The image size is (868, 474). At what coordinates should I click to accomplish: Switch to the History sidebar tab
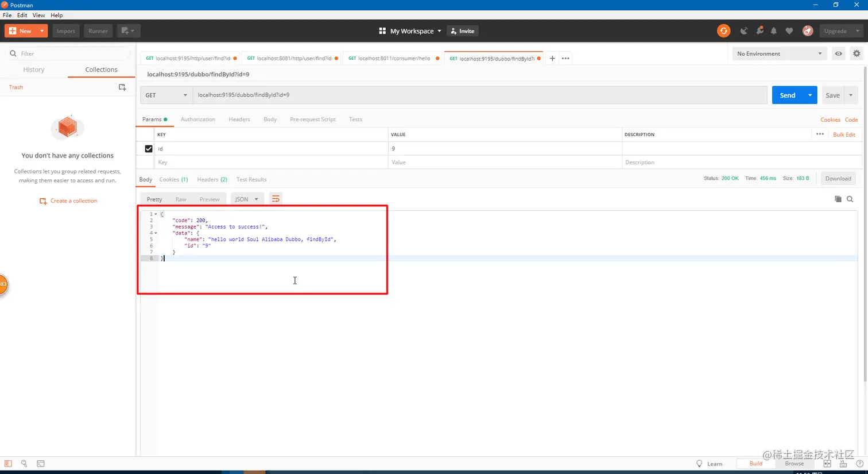(x=34, y=70)
